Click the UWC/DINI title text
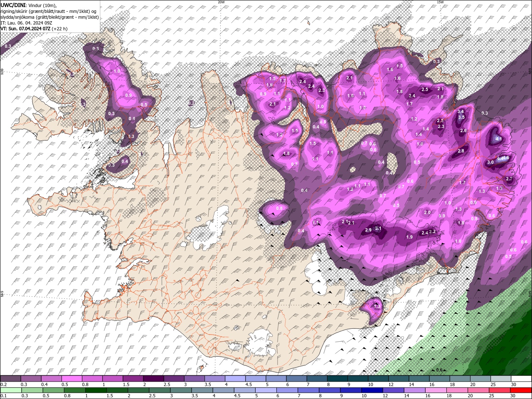The width and height of the screenshot is (532, 399). point(12,5)
